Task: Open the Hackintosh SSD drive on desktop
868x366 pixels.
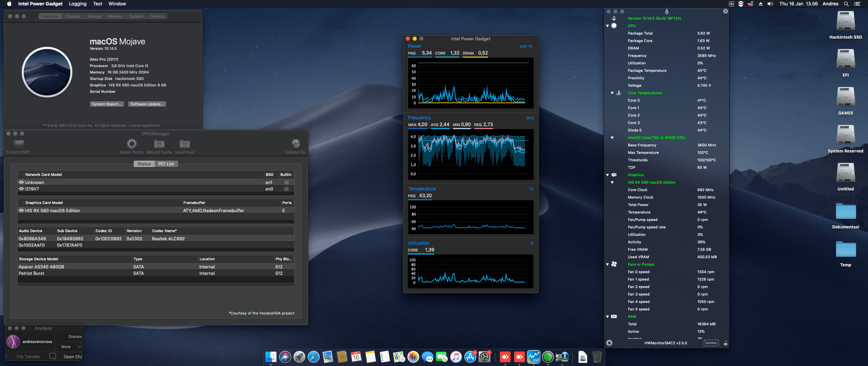Action: [846, 21]
